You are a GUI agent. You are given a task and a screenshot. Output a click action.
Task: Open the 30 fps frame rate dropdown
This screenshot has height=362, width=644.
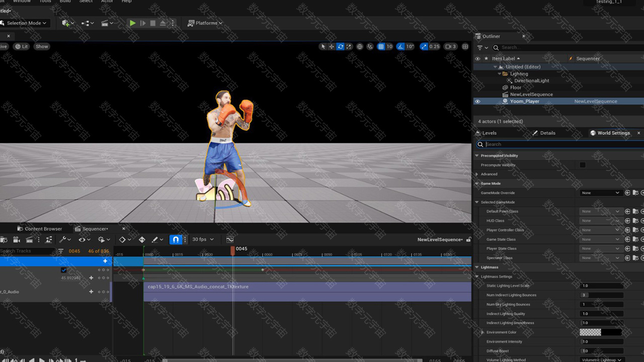point(203,239)
